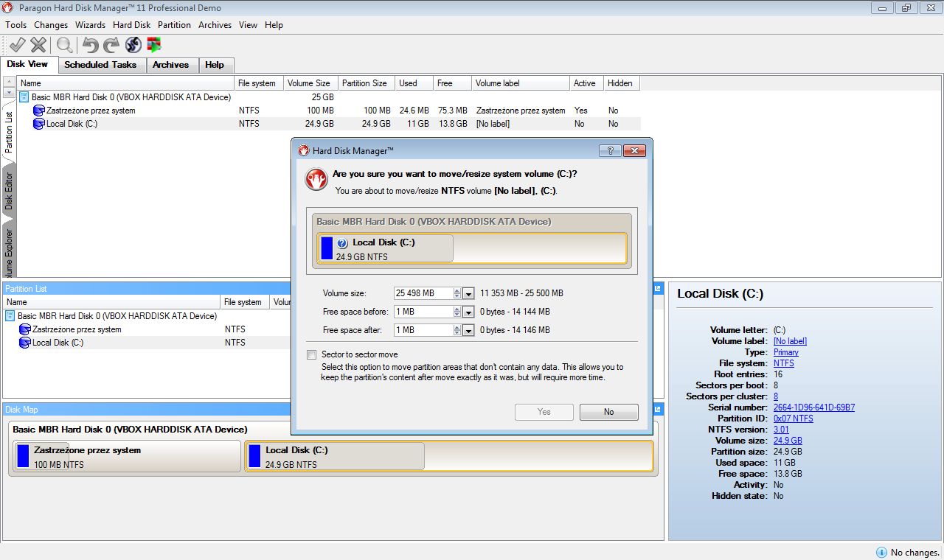Click the Paragon logo in the title bar
The image size is (944, 560).
[x=8, y=8]
